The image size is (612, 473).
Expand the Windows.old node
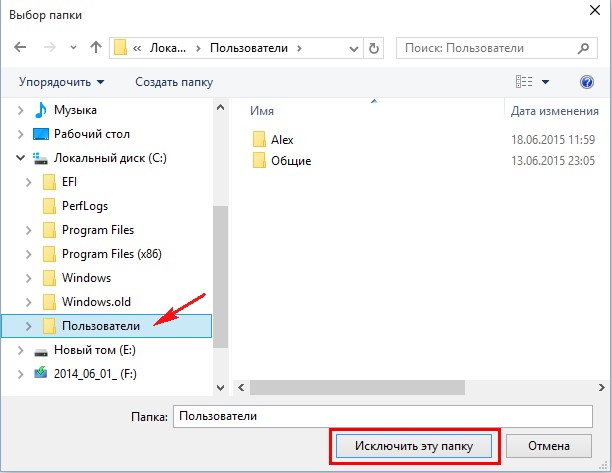tap(28, 302)
